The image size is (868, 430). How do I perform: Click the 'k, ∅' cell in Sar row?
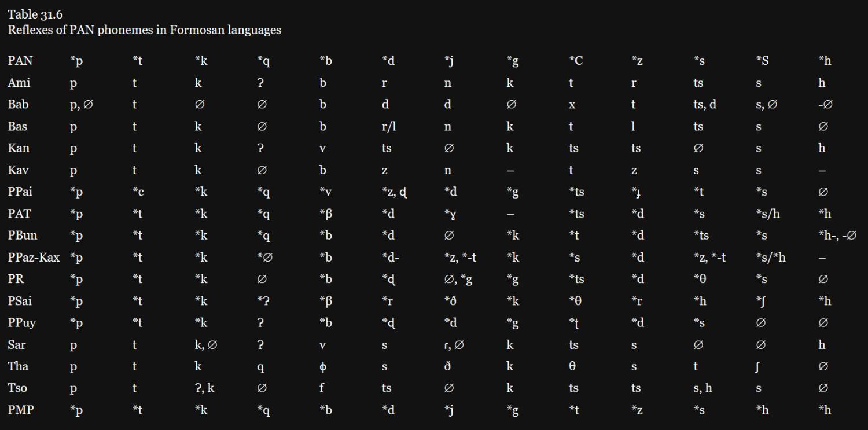206,345
